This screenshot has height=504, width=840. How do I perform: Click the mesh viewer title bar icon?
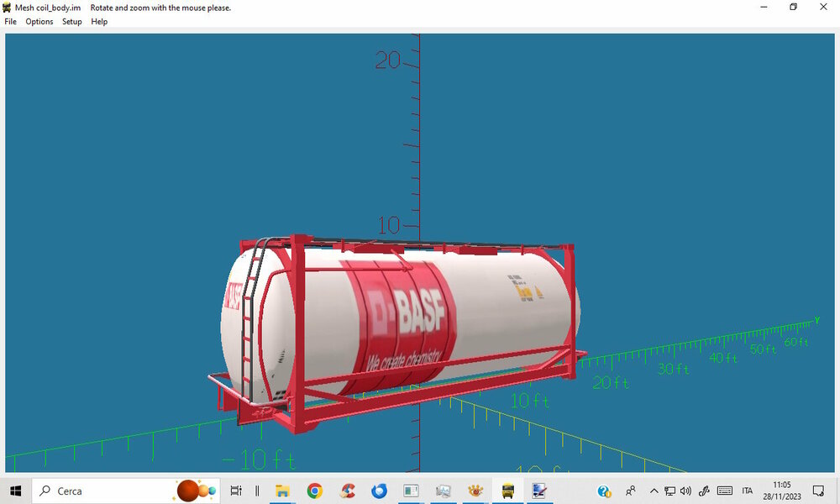click(7, 8)
